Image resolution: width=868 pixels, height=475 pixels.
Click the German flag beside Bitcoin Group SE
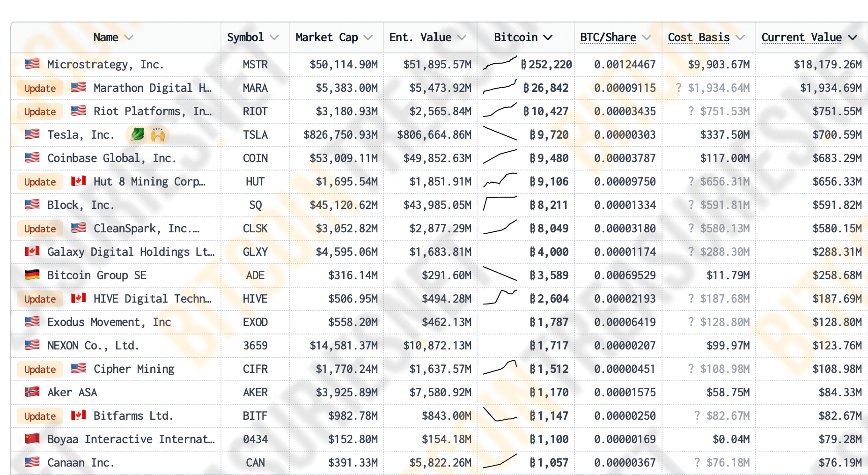pyautogui.click(x=32, y=275)
